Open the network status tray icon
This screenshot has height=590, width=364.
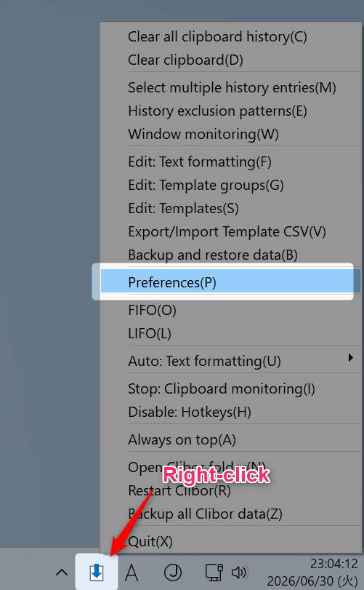(214, 573)
